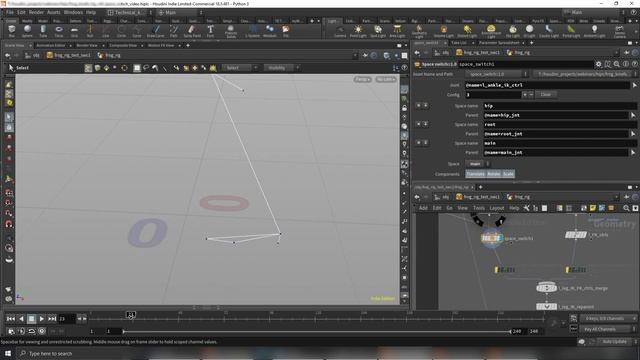Toggle the Scale component button
The image size is (640, 360).
508,174
